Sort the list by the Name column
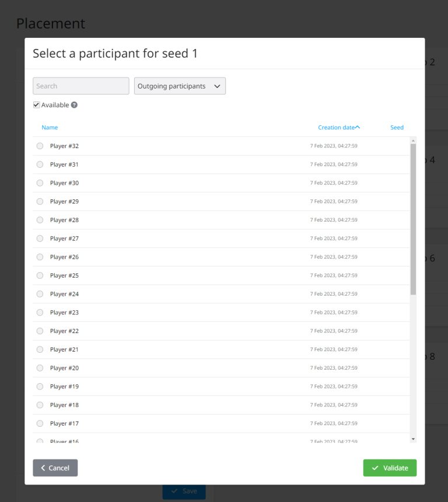This screenshot has width=448, height=502. point(50,127)
